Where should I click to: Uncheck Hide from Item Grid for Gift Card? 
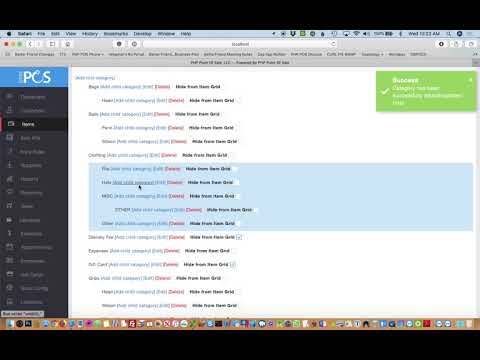[x=233, y=265]
